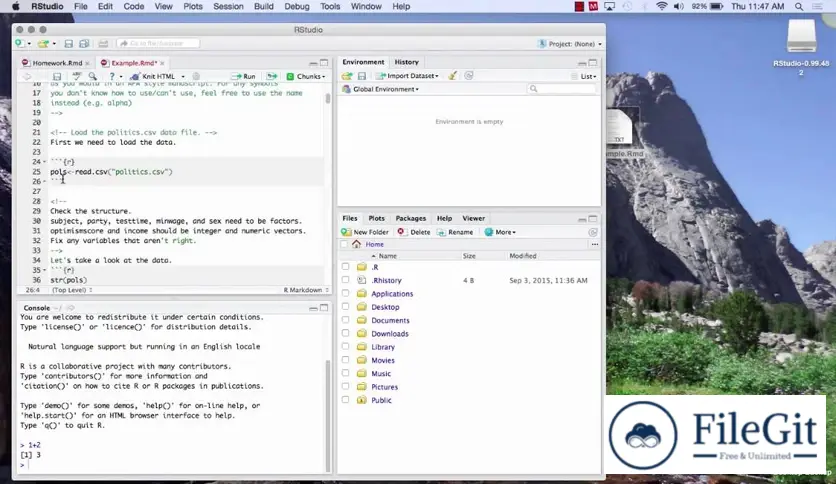Clear workspace objects with the broom icon
The image size is (836, 484).
(452, 76)
